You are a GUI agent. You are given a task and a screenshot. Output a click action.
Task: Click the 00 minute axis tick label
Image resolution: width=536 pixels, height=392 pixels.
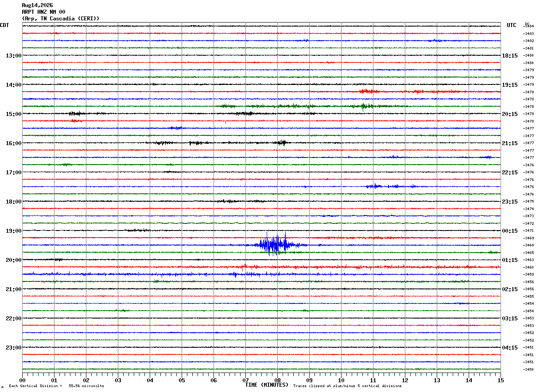(22, 380)
